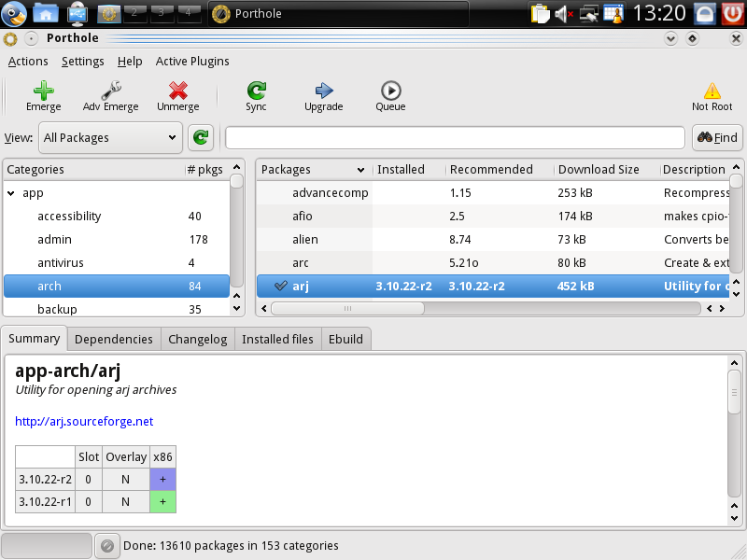Click the 13:20 panel clock
Screen dimensions: 747x560
point(659,13)
